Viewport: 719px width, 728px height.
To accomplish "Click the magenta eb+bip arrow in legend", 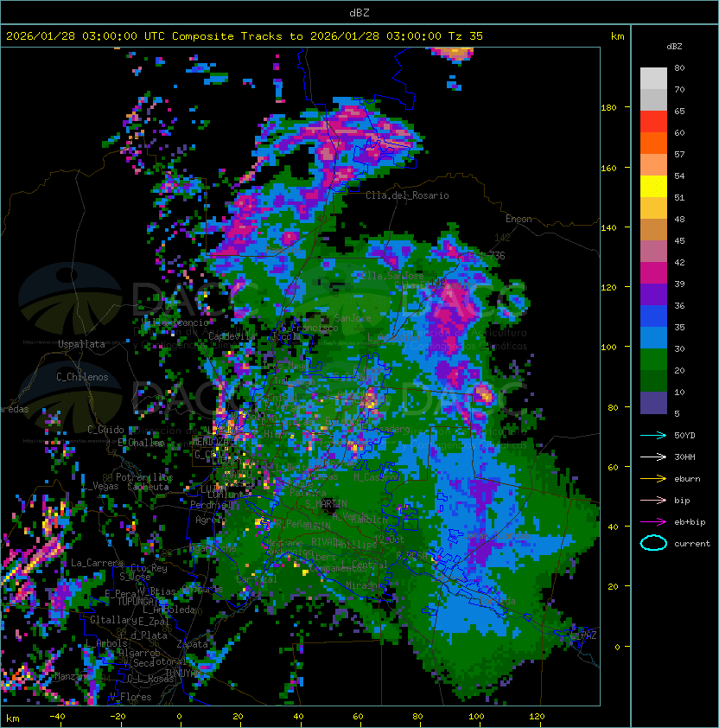I will pos(653,522).
